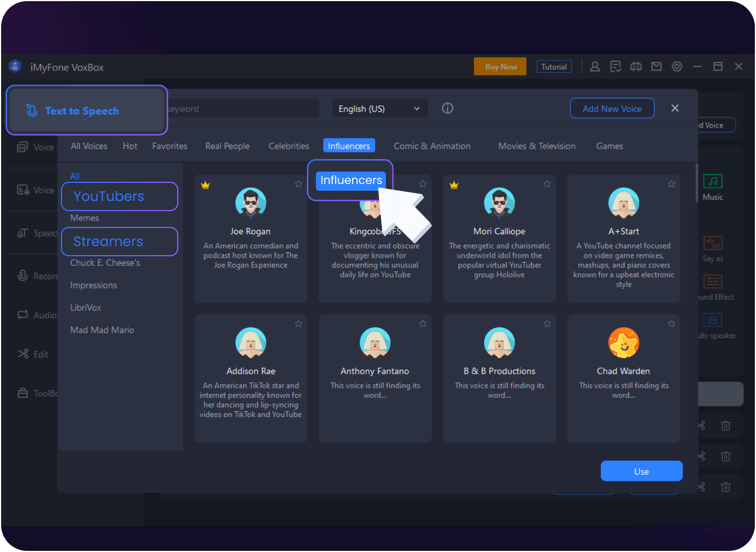The height and width of the screenshot is (552, 756).
Task: Select Streamers category
Action: coord(120,242)
